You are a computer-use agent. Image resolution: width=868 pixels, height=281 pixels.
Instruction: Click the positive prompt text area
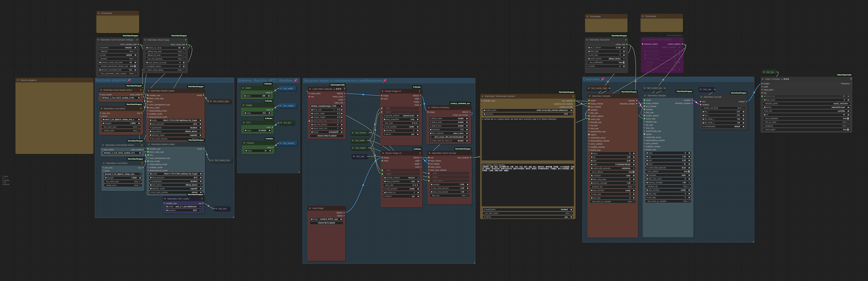tap(527, 138)
